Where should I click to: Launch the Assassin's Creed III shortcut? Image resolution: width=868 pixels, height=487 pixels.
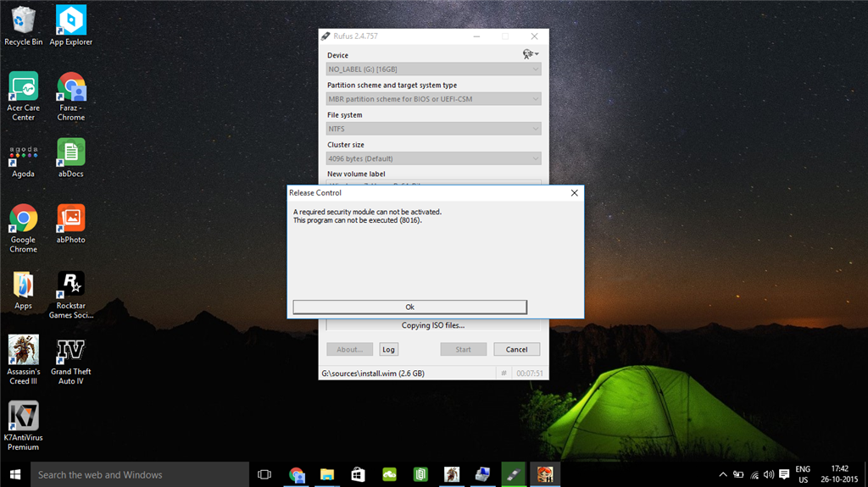23,360
